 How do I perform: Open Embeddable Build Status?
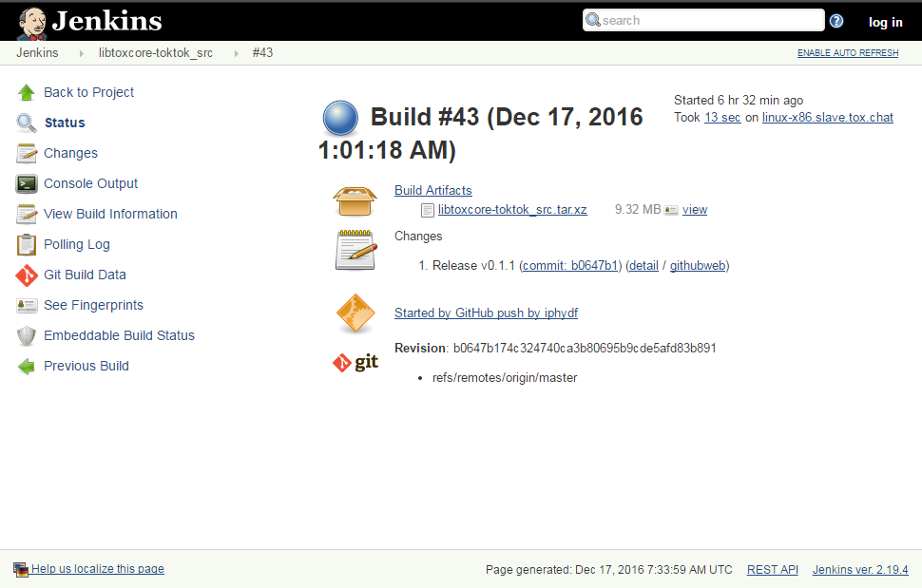(x=119, y=335)
